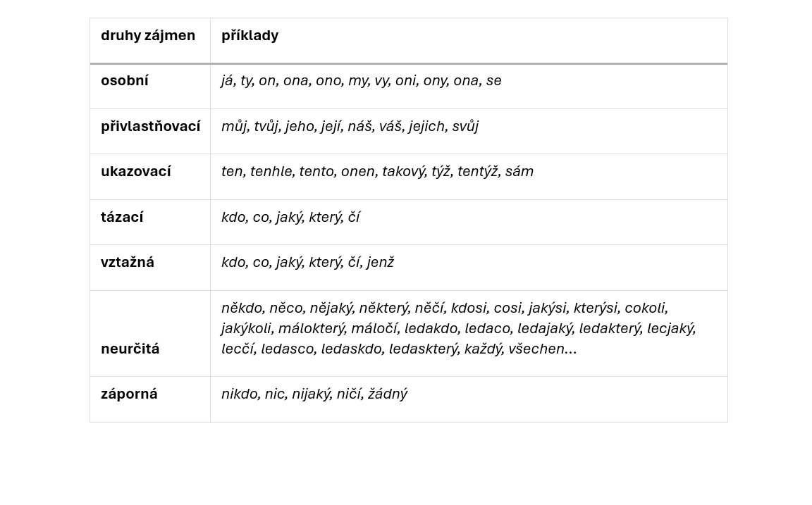Click the word "tentýž" in the ukazovací examples

coord(477,171)
